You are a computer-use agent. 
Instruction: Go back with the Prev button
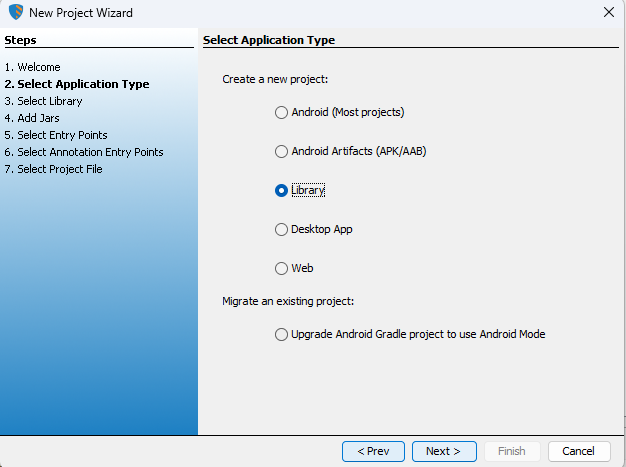click(373, 451)
